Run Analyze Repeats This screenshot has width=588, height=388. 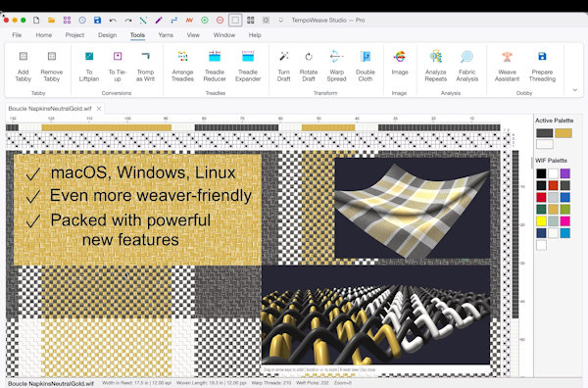(x=436, y=67)
